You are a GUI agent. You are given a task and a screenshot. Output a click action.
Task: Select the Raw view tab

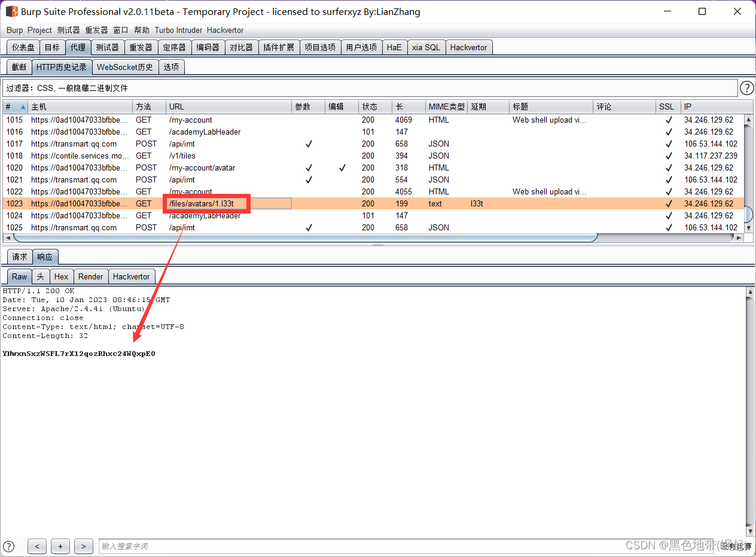pos(19,276)
